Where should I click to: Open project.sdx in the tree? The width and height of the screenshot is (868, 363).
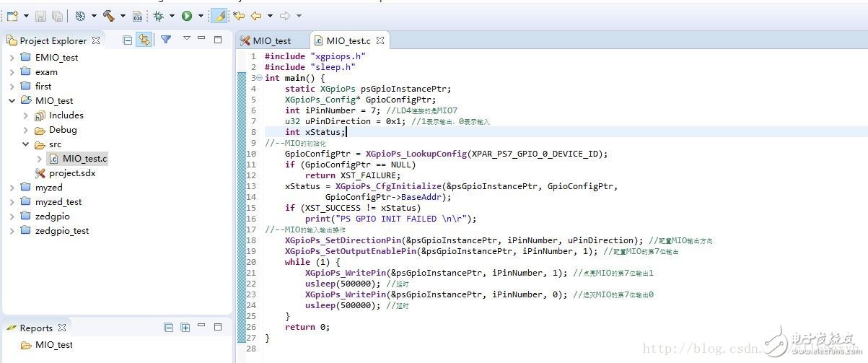click(x=71, y=173)
